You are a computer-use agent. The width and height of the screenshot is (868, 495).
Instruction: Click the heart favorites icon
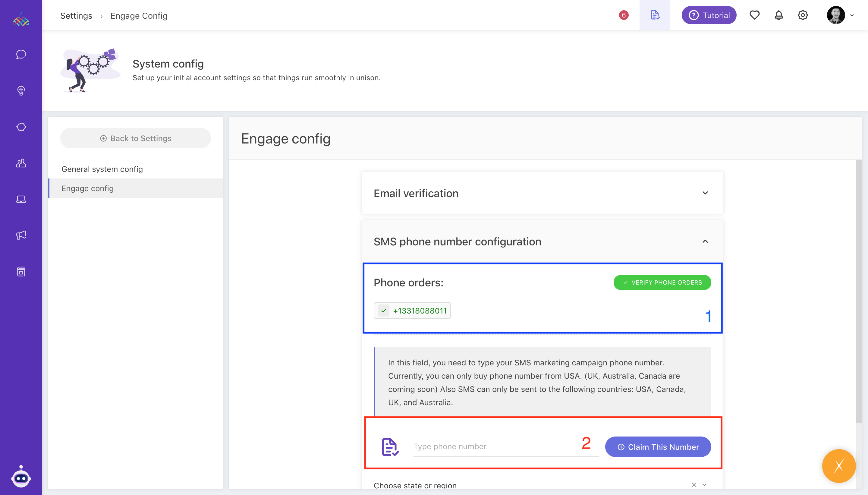(x=754, y=15)
